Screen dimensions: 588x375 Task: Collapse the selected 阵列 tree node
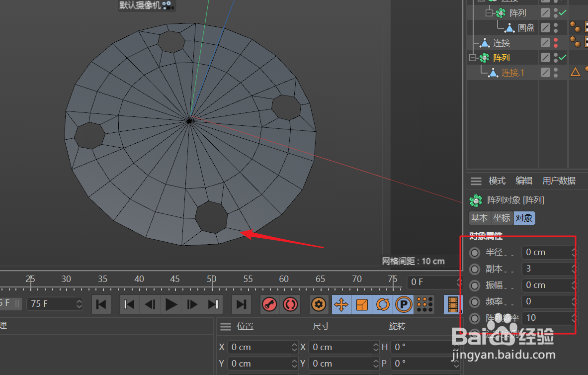[x=473, y=58]
